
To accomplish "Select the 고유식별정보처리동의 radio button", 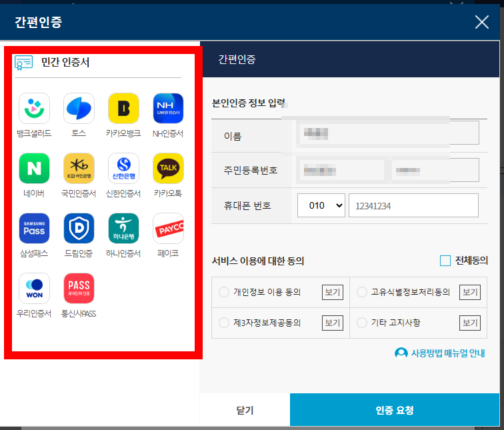I will [362, 292].
